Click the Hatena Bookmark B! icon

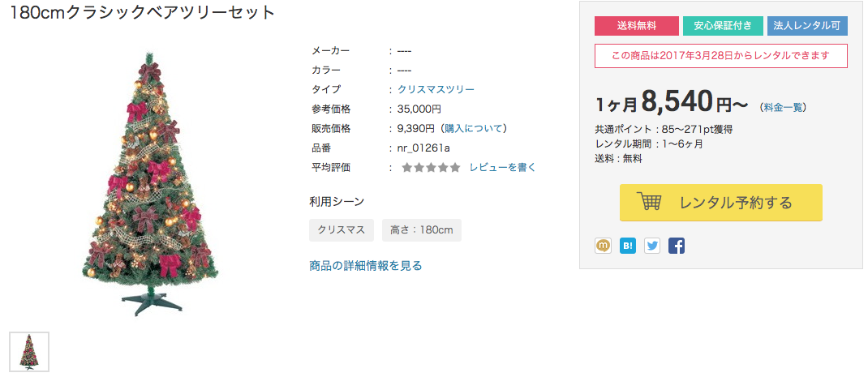click(628, 245)
